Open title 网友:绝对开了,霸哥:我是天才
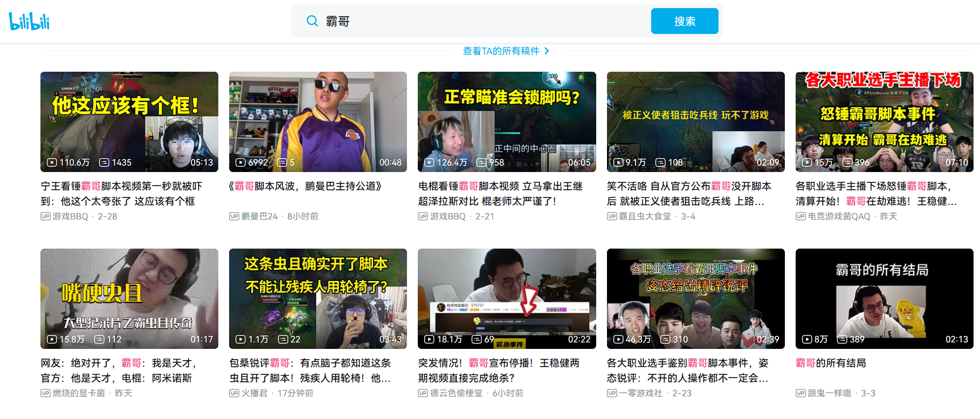980x419 pixels. coord(120,370)
